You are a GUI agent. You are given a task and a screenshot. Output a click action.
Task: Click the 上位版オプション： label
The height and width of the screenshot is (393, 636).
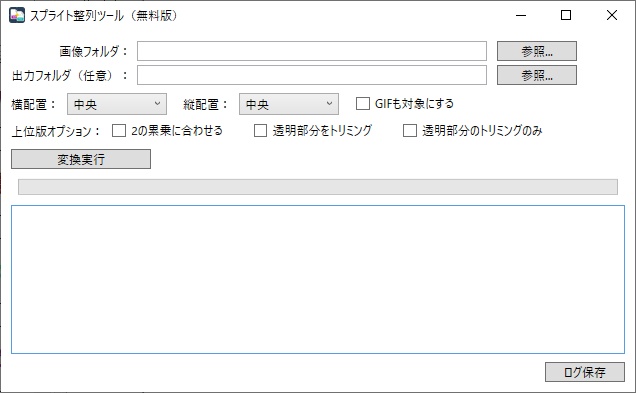coord(56,131)
